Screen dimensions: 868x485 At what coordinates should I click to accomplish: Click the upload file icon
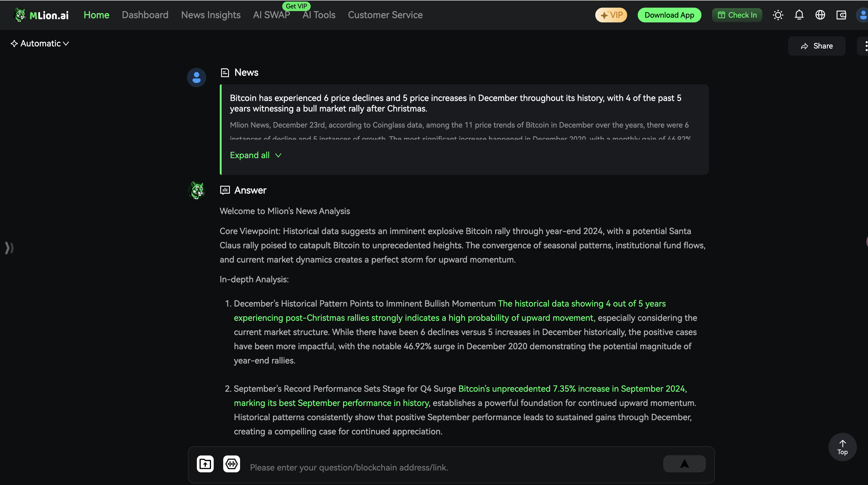pos(205,464)
